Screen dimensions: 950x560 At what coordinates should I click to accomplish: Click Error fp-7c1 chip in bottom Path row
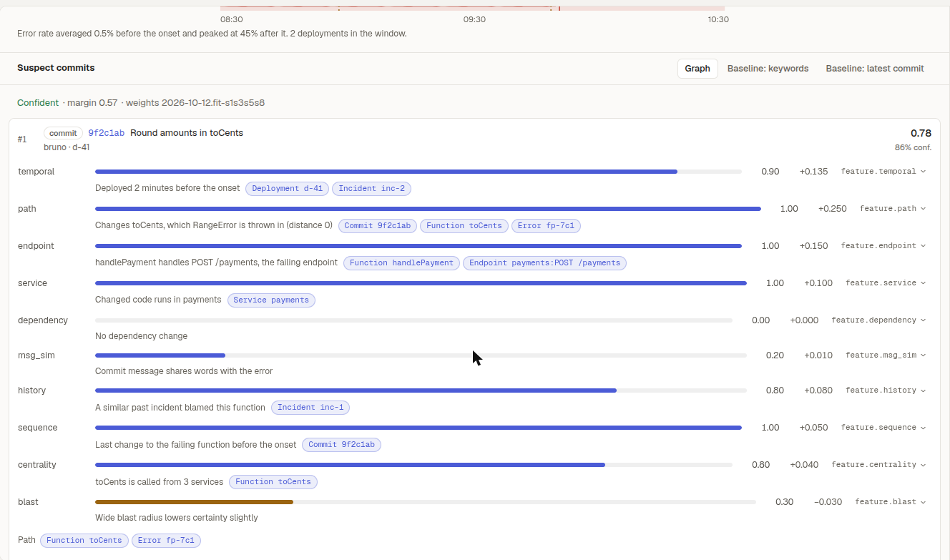pos(167,541)
